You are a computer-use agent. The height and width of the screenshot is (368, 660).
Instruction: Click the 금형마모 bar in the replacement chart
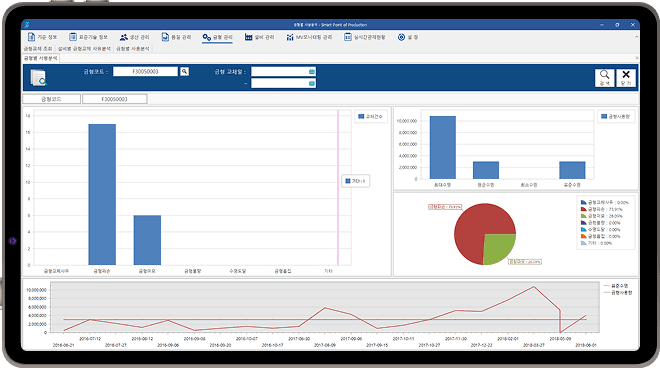click(147, 240)
